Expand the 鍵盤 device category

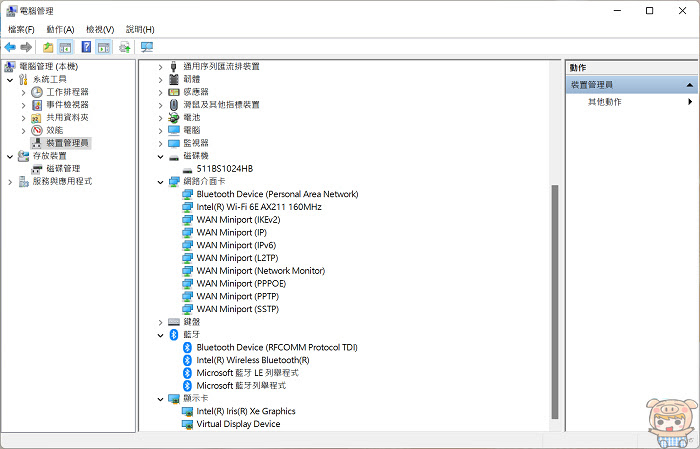(x=160, y=322)
